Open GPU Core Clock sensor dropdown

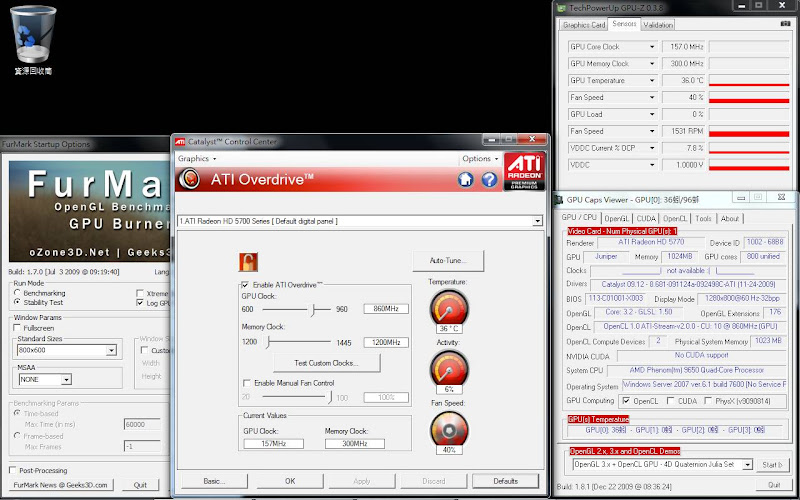pos(652,46)
